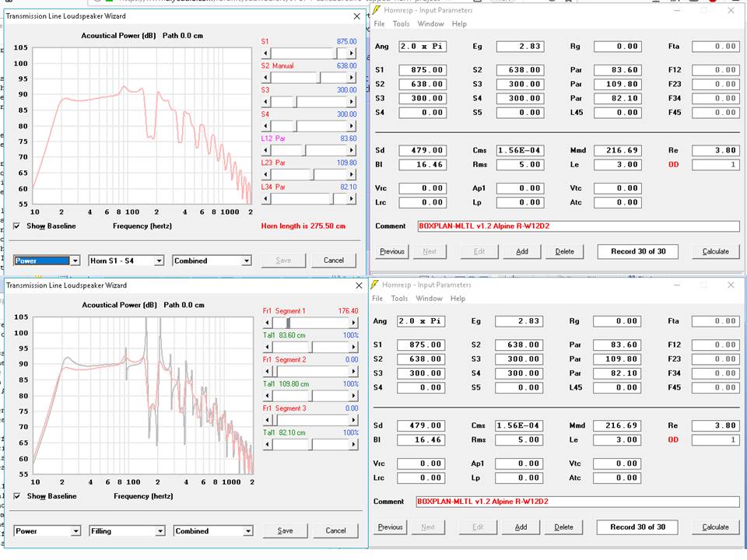Click the Bl field in top Hornresp window
The width and height of the screenshot is (747, 560).
coord(422,165)
